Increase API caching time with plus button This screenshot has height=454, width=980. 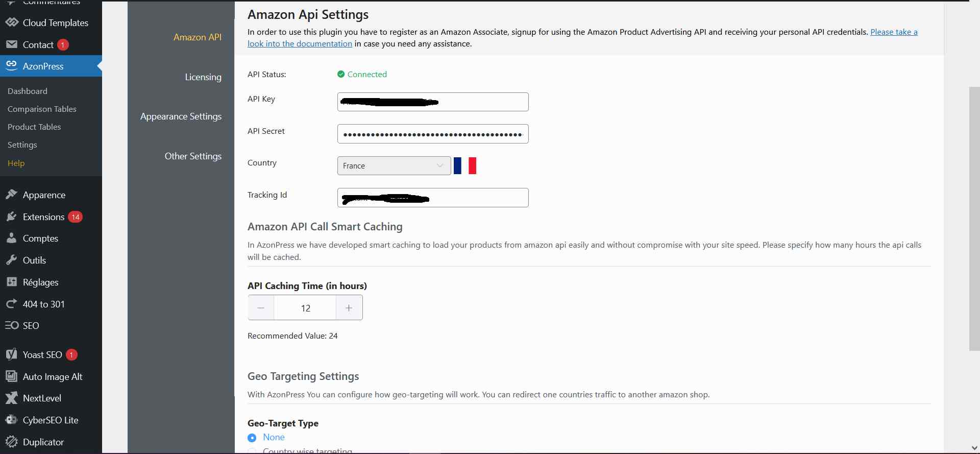349,308
